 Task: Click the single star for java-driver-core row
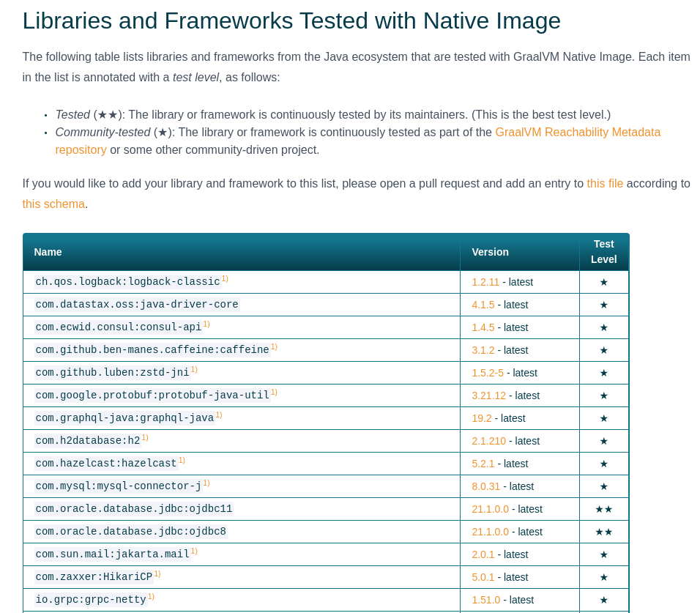(x=604, y=305)
